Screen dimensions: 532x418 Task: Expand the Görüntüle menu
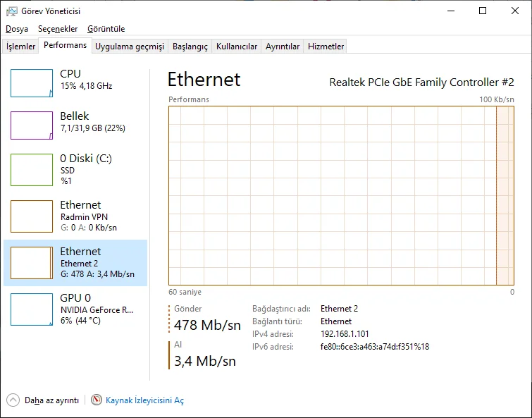[x=106, y=29]
